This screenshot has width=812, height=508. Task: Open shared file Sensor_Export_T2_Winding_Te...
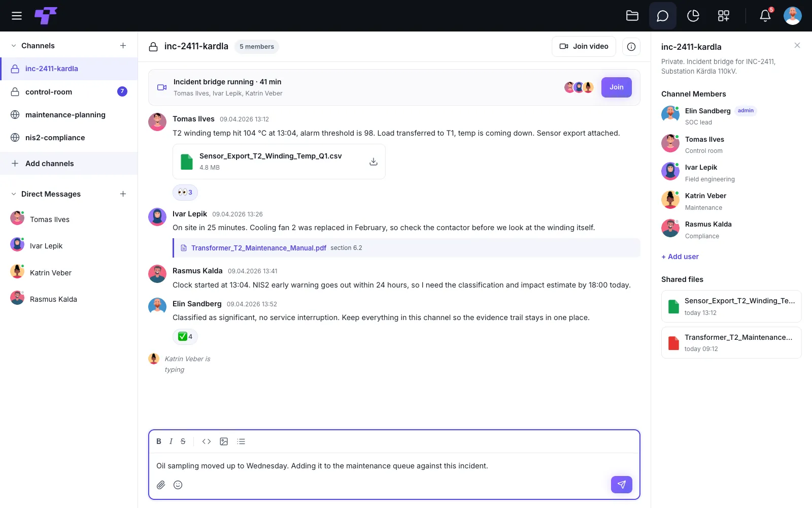click(x=731, y=306)
